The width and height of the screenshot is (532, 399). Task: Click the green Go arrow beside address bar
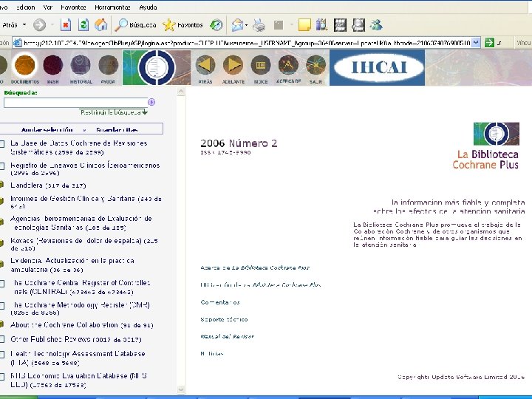coord(489,43)
